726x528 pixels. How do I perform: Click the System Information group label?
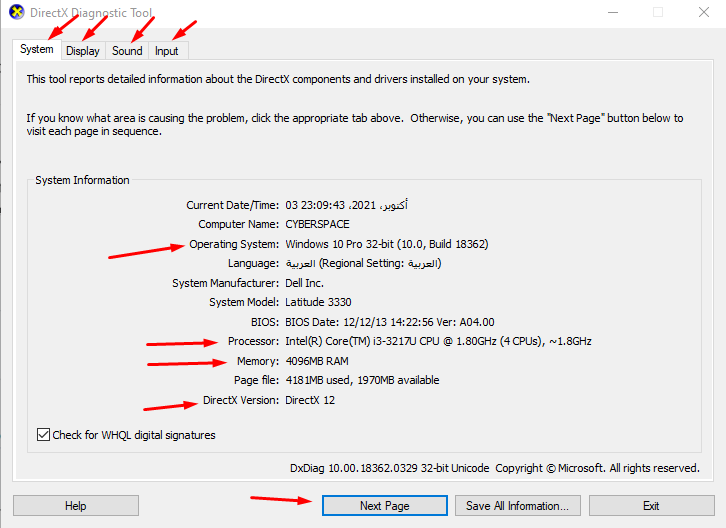click(82, 180)
